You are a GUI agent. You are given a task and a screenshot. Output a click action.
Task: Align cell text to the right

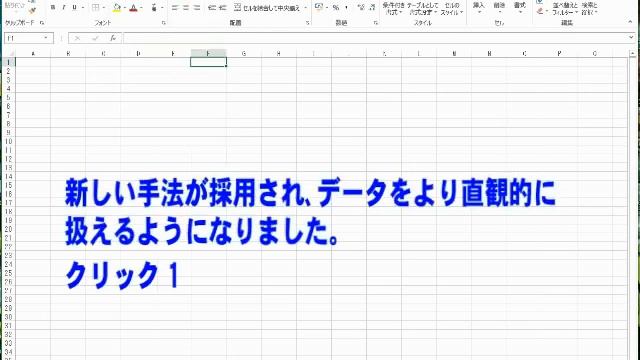pos(197,7)
